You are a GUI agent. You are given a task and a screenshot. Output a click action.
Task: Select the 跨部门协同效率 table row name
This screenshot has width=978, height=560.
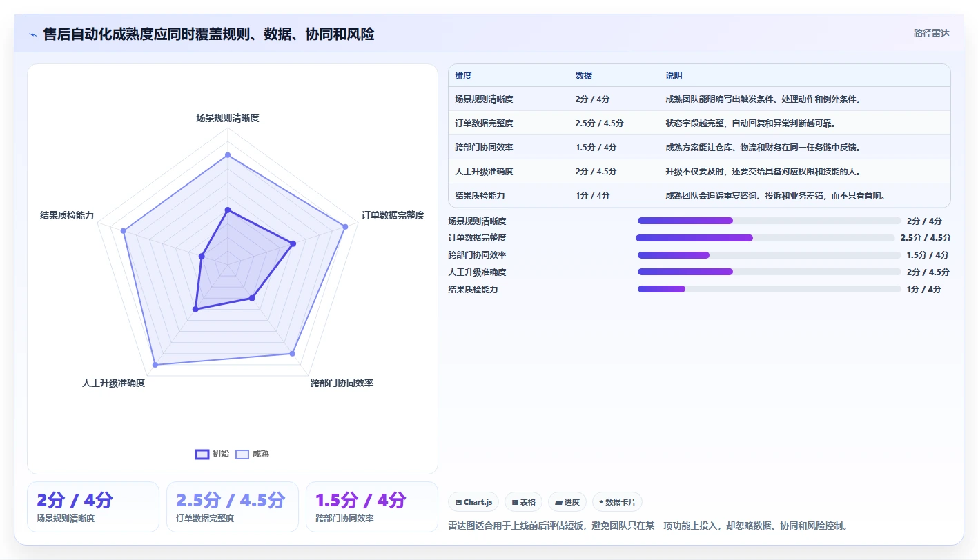coord(484,148)
